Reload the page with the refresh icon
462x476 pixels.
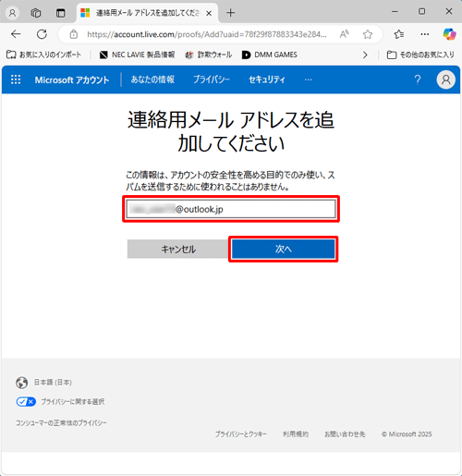coord(42,34)
